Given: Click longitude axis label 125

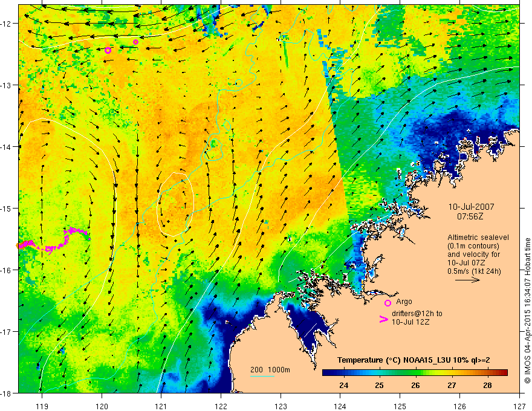Looking at the screenshot, I should click(x=400, y=406).
